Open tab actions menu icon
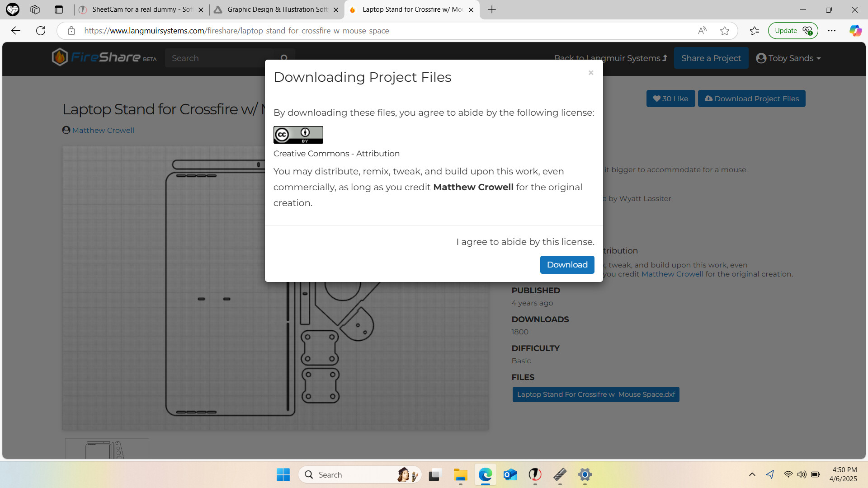The width and height of the screenshot is (868, 488). (x=58, y=9)
